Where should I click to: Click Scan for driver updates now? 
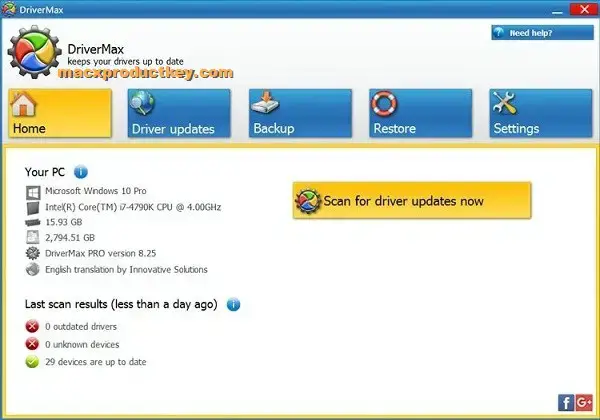tap(412, 200)
